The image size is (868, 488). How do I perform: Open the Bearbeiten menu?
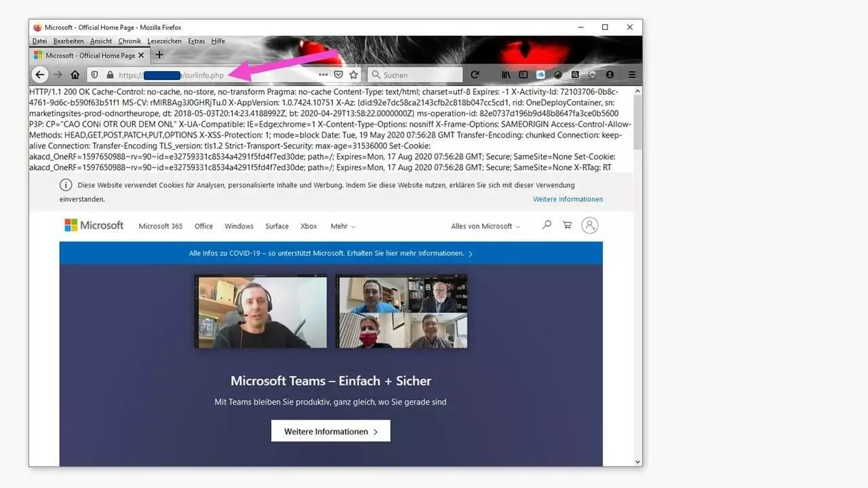pyautogui.click(x=68, y=41)
